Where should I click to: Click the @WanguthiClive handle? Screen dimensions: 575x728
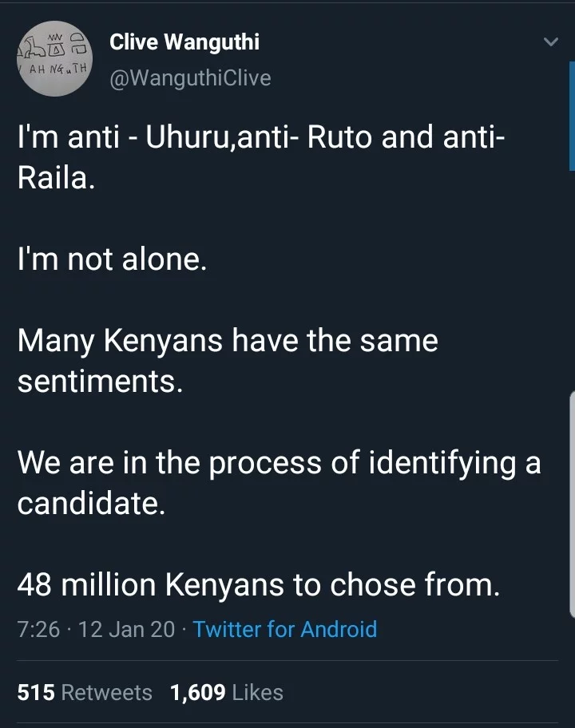[x=190, y=78]
